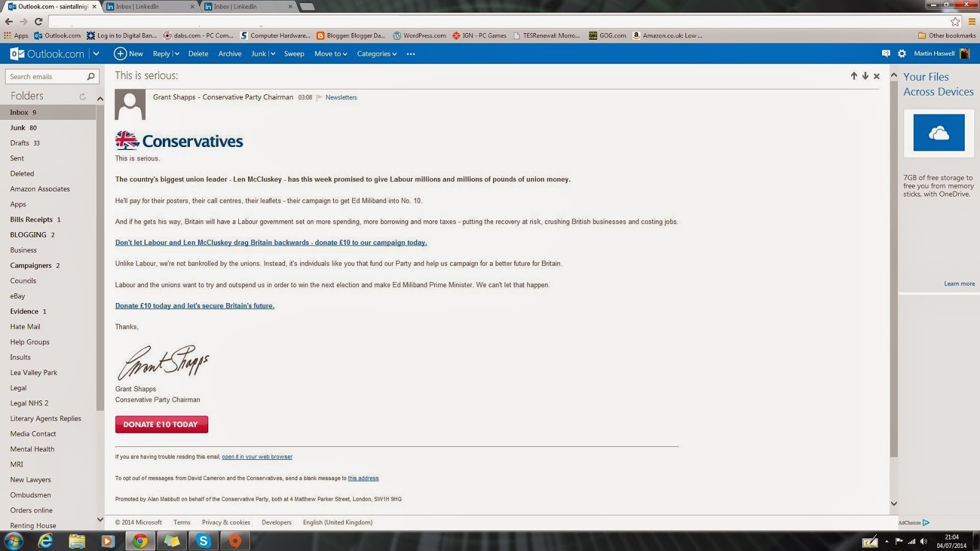The image size is (980, 551).
Task: Click the red DONATE £10 TODAY button
Action: click(x=162, y=424)
